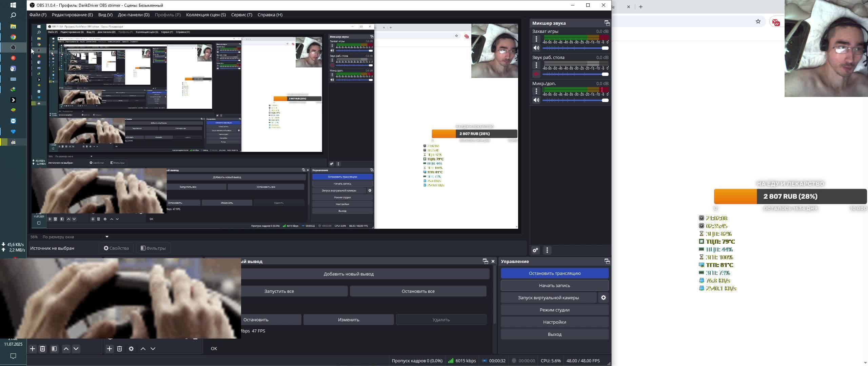Image resolution: width=868 pixels, height=366 pixels.
Task: Bookmark page with the star icon
Action: (758, 22)
